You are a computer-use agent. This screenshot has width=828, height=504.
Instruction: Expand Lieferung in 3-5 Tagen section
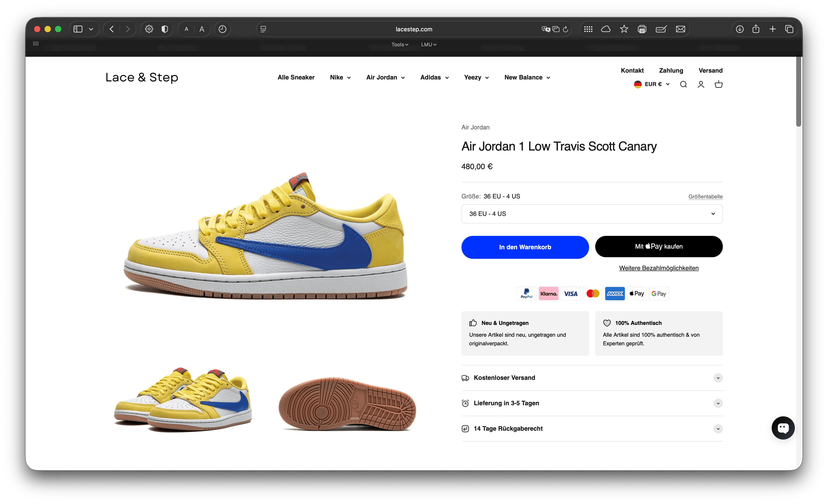pos(592,403)
